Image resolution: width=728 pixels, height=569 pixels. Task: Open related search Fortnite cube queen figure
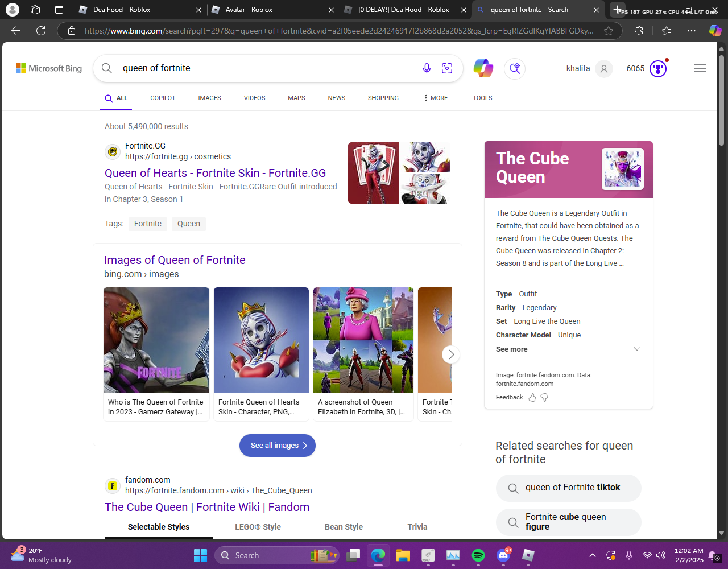coord(569,522)
